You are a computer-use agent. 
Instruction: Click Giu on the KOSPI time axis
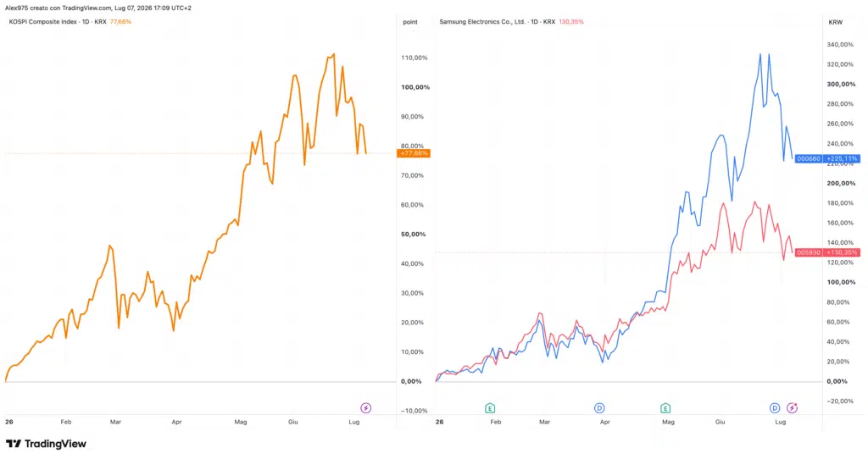pyautogui.click(x=292, y=422)
